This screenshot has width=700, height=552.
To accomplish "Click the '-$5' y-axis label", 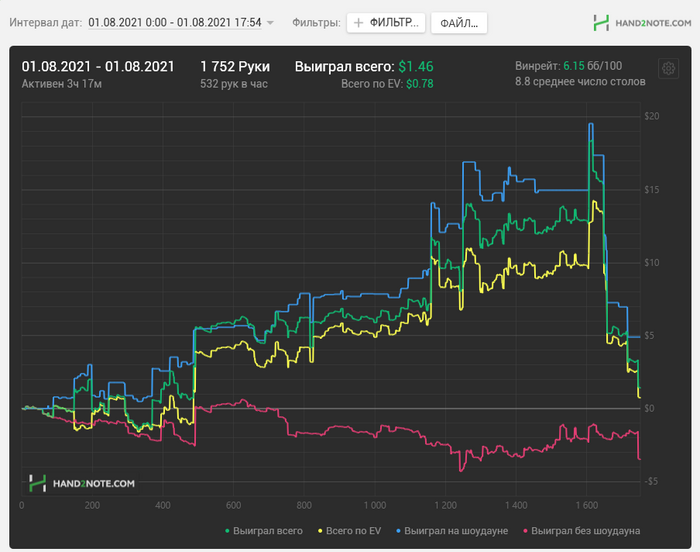I will (x=651, y=481).
